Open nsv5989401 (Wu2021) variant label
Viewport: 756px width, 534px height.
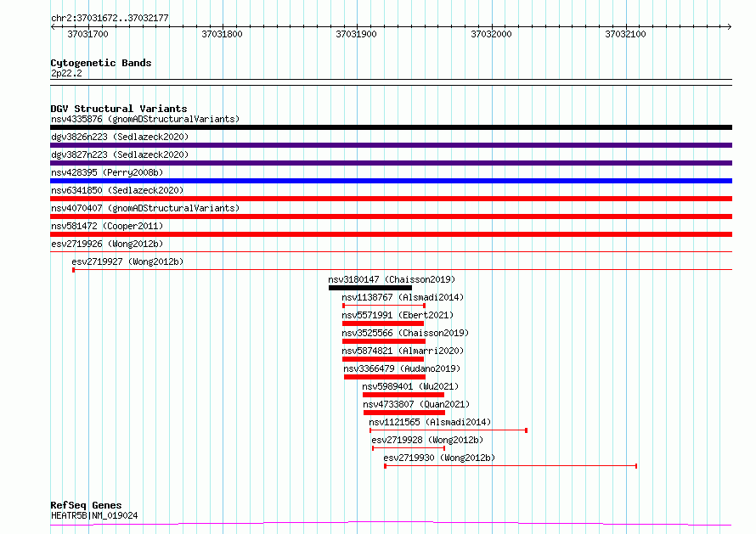[410, 386]
